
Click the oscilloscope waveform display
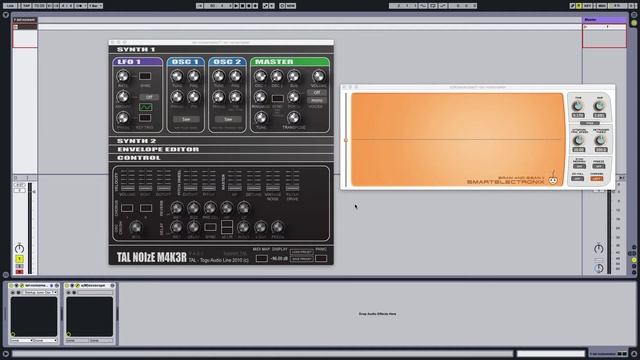458,140
